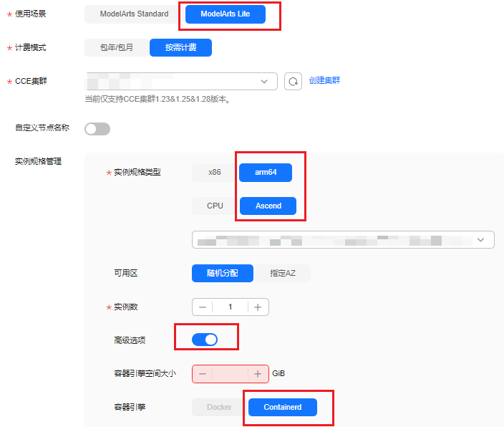Choose 指定AZ availability zone option
The image size is (504, 427).
point(283,274)
